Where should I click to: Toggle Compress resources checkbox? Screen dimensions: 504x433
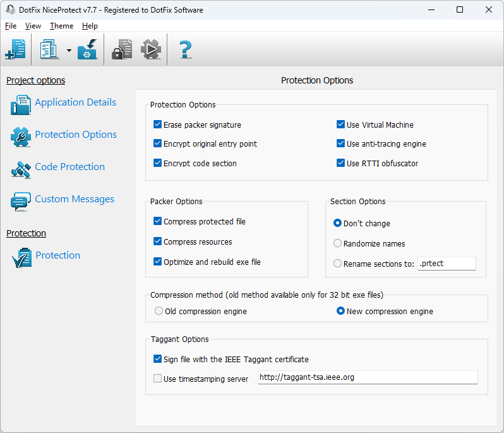coord(157,241)
